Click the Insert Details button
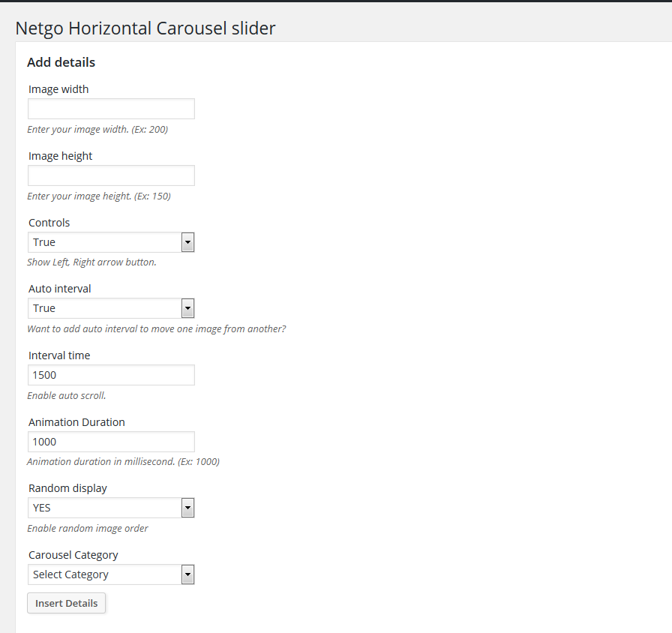Viewport: 672px width, 633px height. [x=67, y=603]
